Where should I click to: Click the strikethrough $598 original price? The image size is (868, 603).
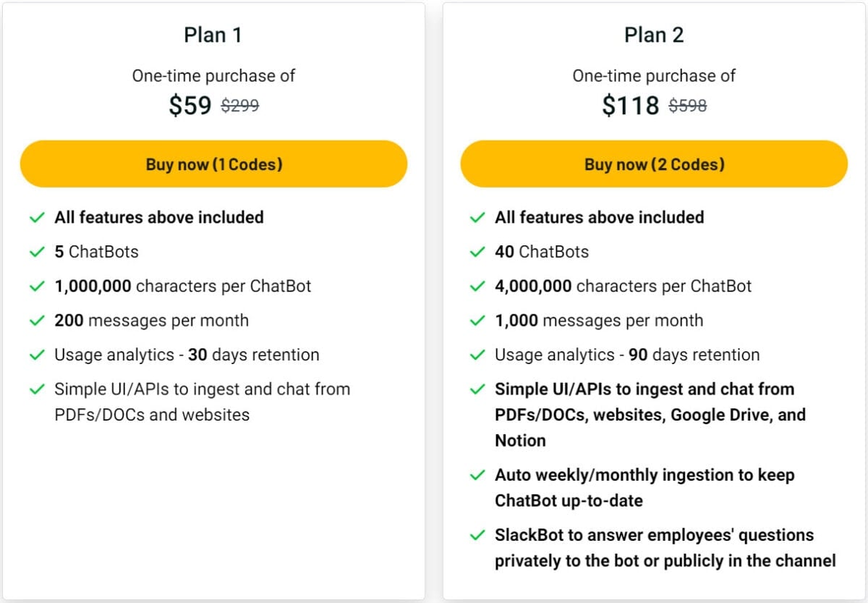pyautogui.click(x=687, y=105)
